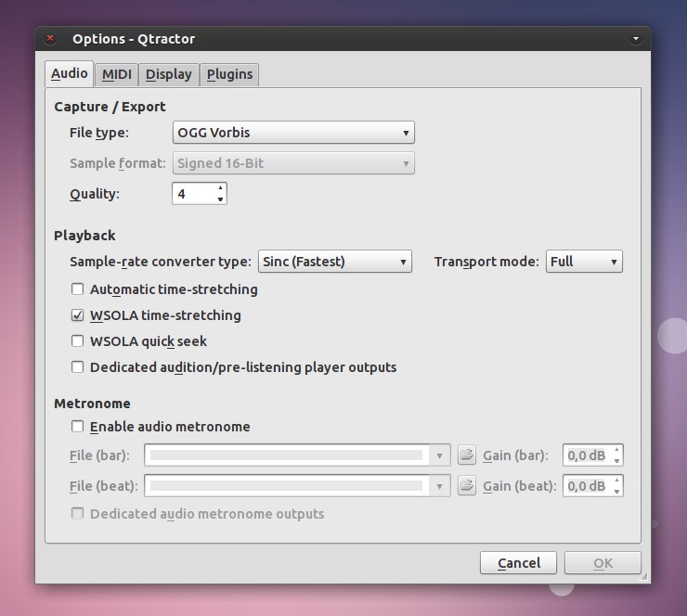Decrease Gain (beat) with down arrow
The image size is (687, 616).
click(x=616, y=492)
